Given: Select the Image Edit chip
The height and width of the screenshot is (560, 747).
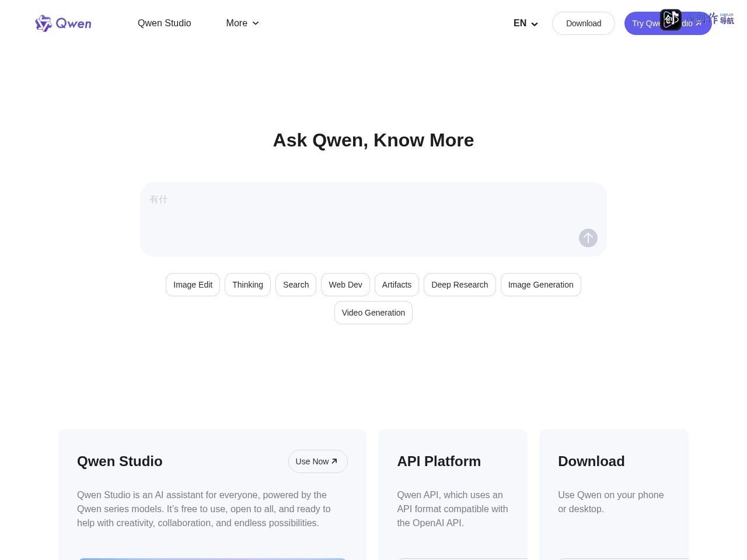Looking at the screenshot, I should (x=193, y=285).
